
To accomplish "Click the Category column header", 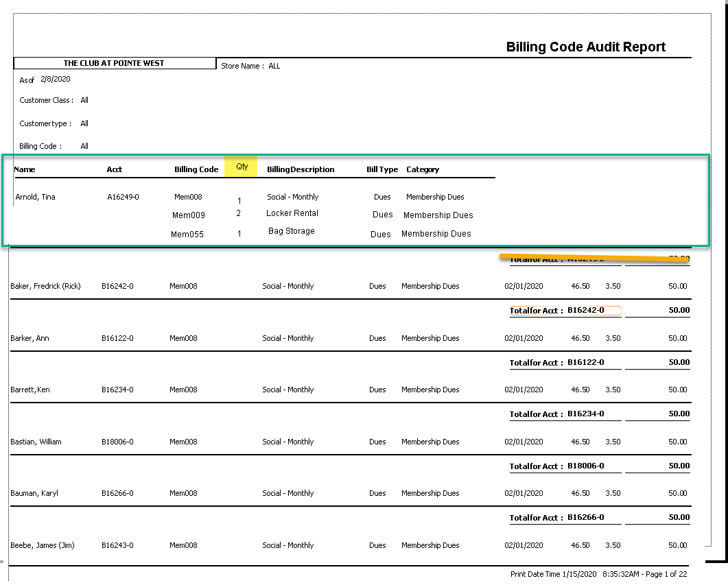I will pyautogui.click(x=423, y=169).
